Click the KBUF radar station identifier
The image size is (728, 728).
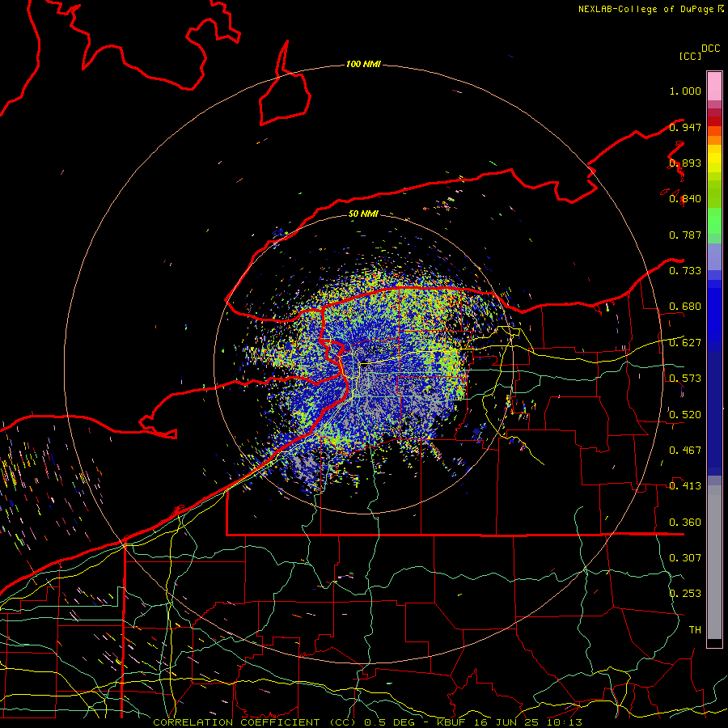point(451,722)
